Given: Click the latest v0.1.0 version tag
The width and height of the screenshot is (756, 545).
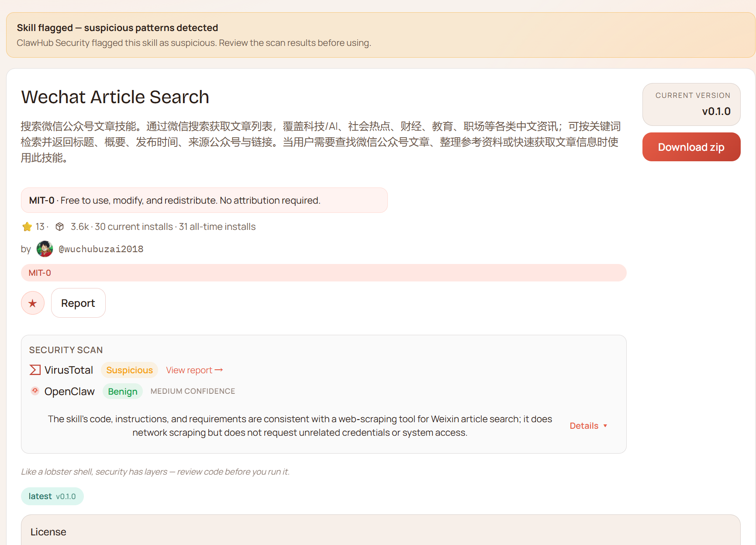Looking at the screenshot, I should 52,496.
